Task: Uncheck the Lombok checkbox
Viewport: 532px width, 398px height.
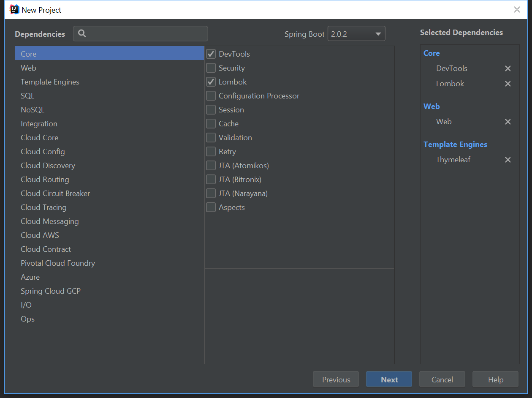Action: 211,82
